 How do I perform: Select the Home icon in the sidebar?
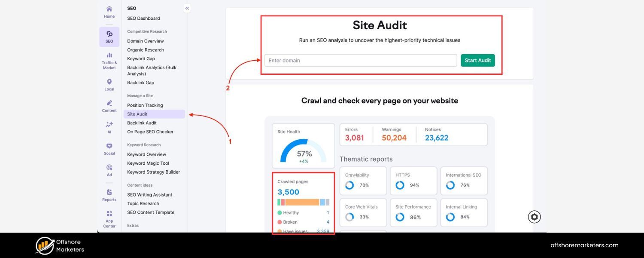pyautogui.click(x=109, y=12)
